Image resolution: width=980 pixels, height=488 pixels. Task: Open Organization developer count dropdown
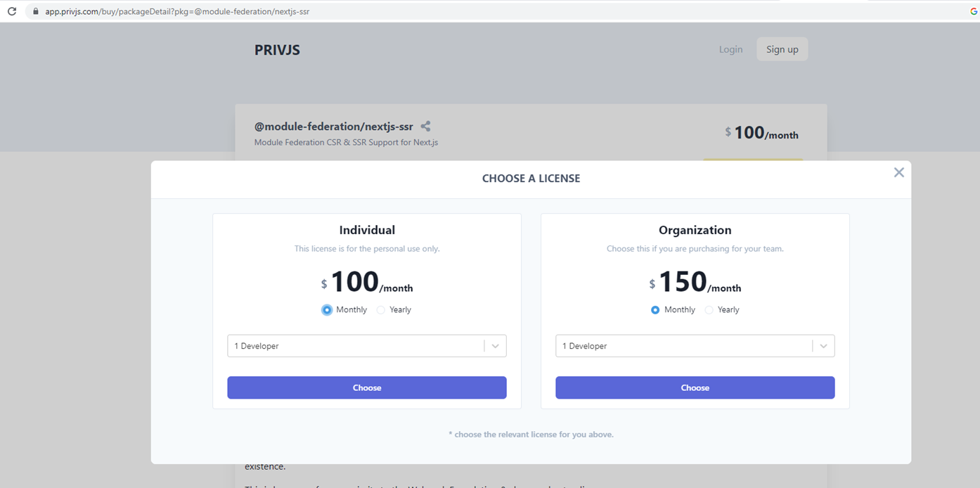tap(683, 346)
